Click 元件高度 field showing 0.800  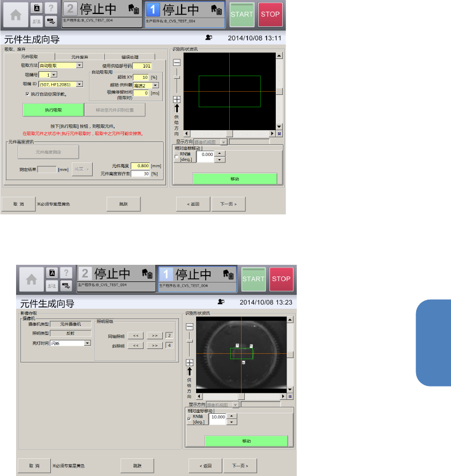pyautogui.click(x=140, y=166)
